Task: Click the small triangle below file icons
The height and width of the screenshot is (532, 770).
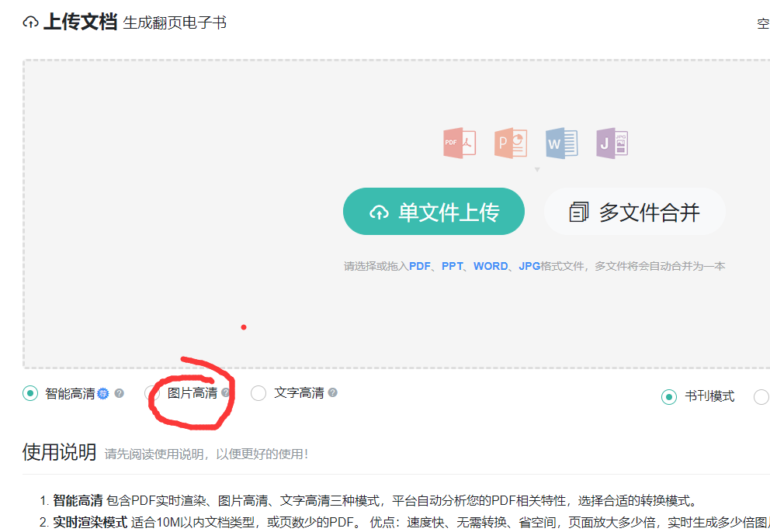Action: point(536,169)
